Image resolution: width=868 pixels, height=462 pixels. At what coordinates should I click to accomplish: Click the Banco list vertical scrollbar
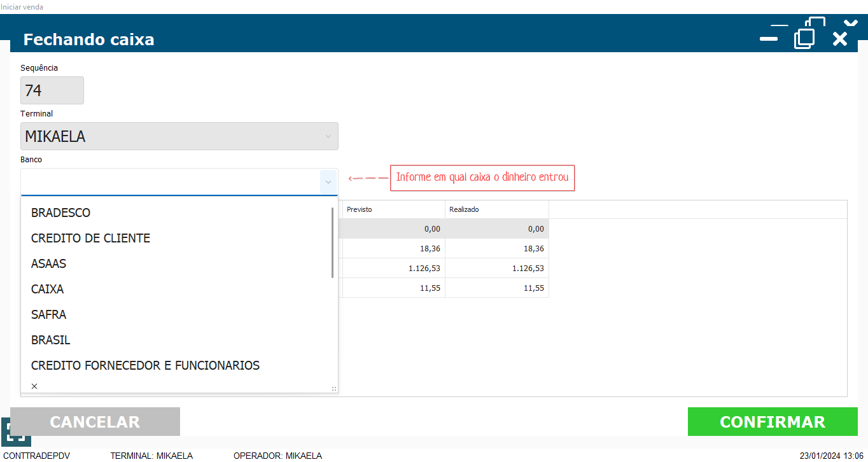point(333,242)
